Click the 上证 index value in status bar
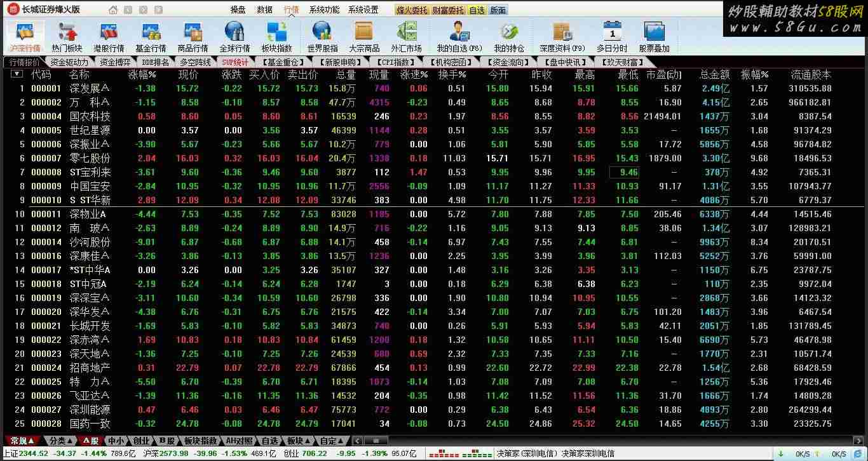The width and height of the screenshot is (868, 461). pos(33,453)
